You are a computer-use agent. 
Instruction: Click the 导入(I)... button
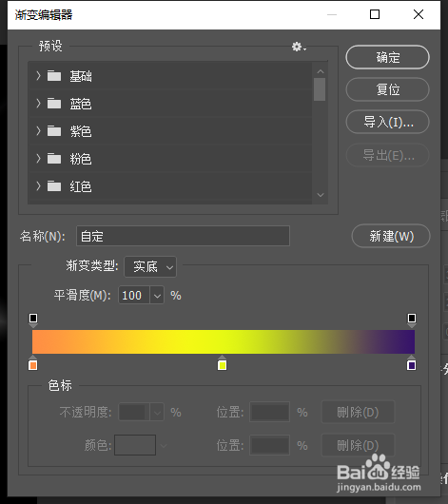(x=387, y=122)
